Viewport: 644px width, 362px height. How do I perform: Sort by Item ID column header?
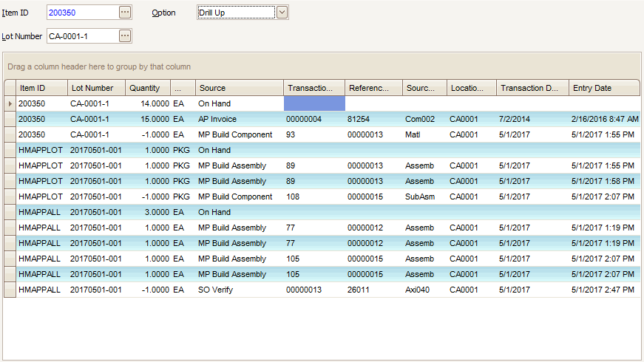point(41,88)
